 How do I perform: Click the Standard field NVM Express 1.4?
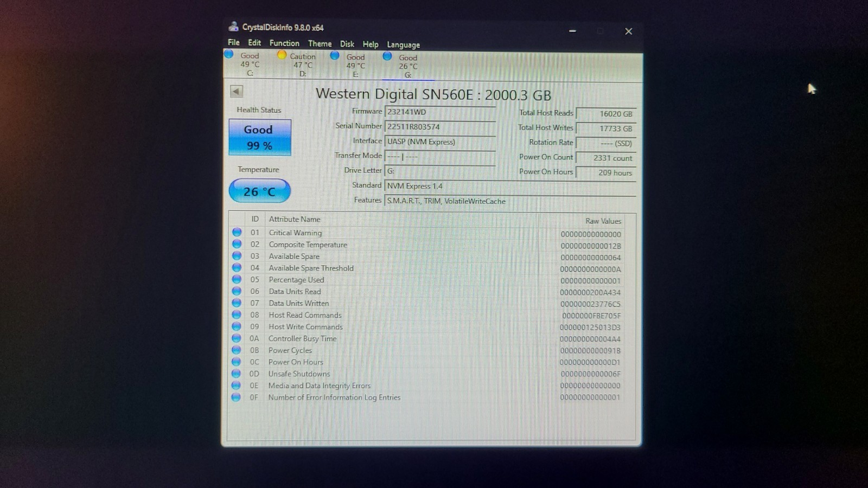(x=510, y=186)
